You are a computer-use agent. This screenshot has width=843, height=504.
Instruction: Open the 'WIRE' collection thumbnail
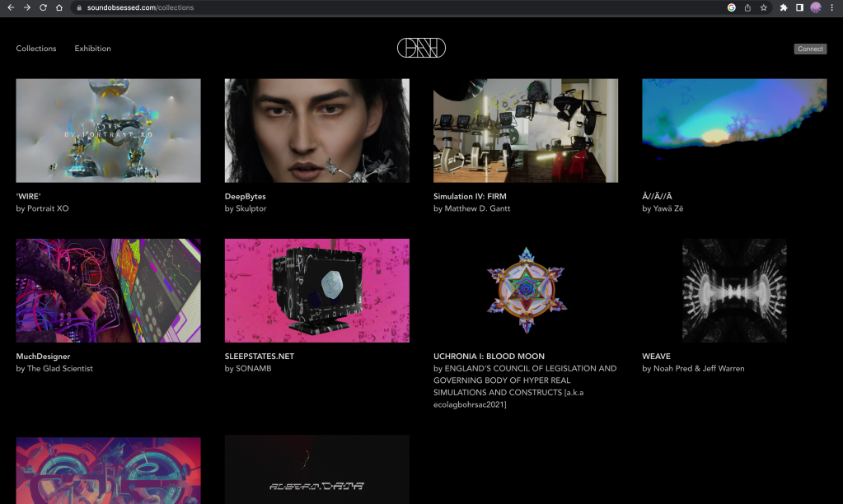click(108, 130)
